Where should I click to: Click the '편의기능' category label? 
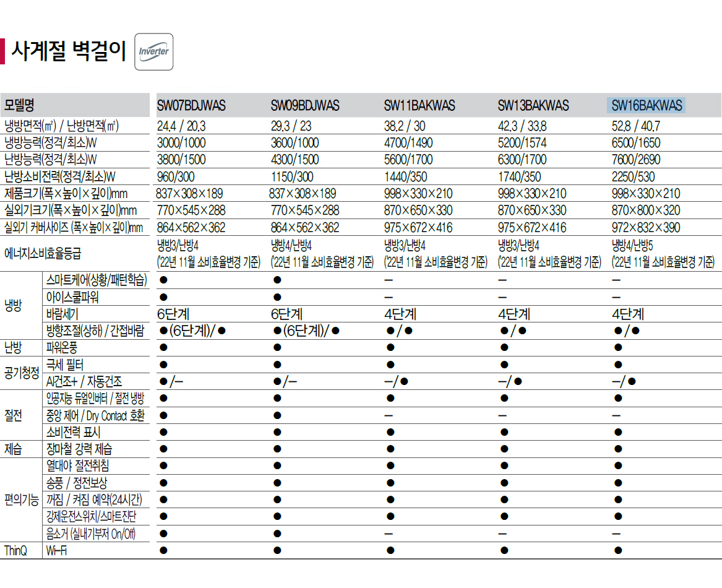22,499
